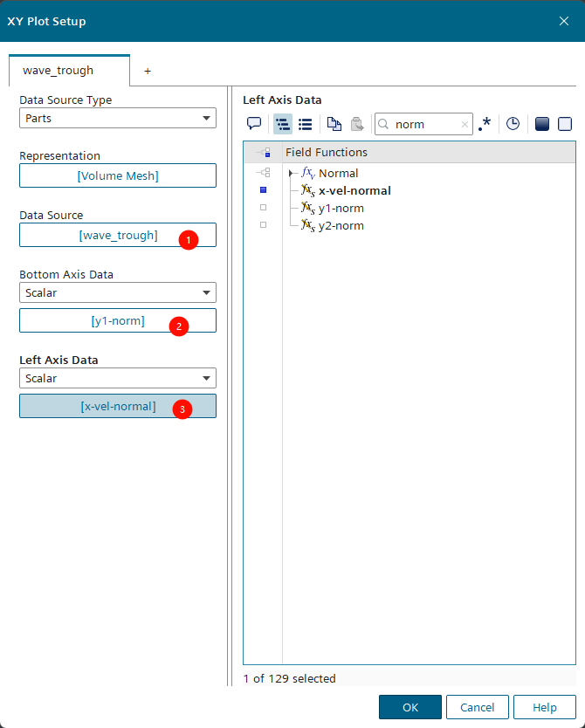Add a new tab with plus button

[x=148, y=71]
